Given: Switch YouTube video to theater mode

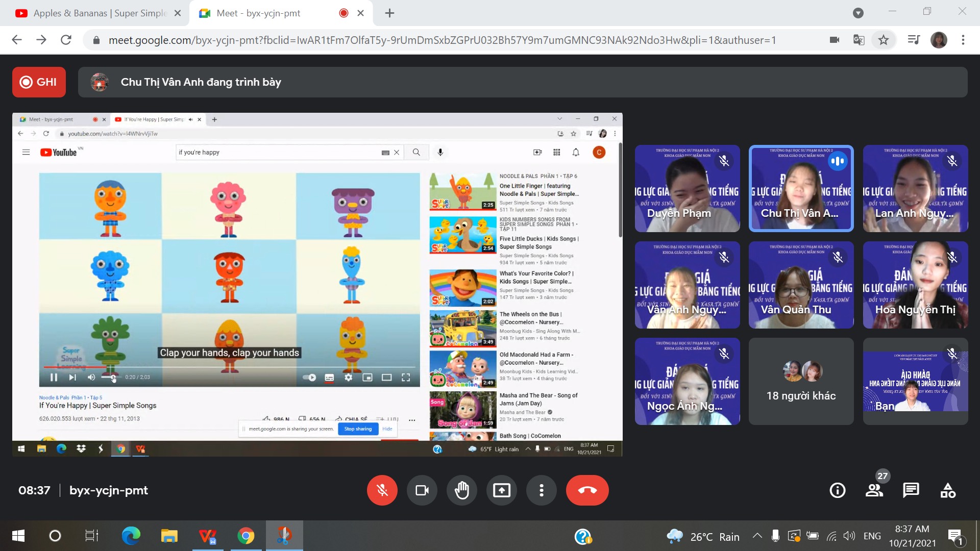Looking at the screenshot, I should coord(387,378).
